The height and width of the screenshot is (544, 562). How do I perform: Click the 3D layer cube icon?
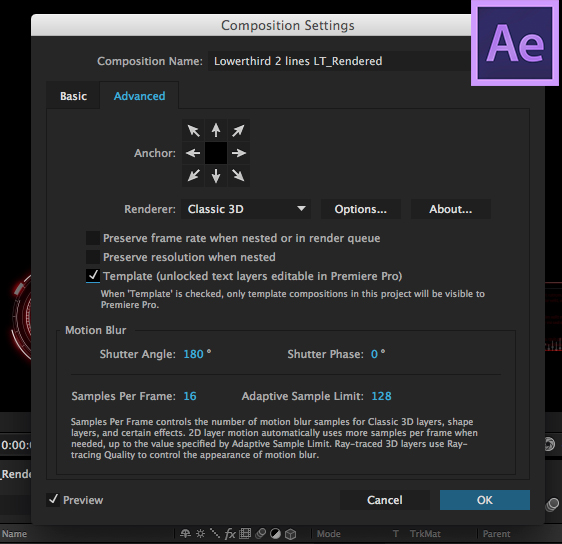coord(290,534)
